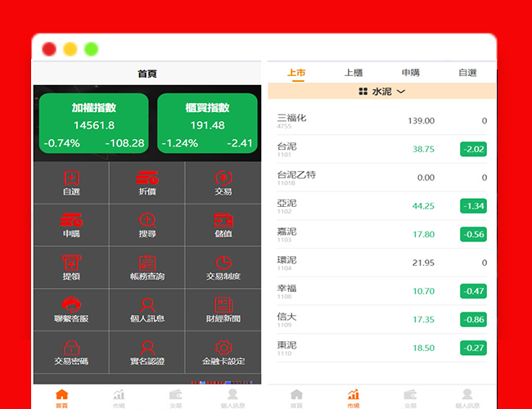Select the 台泥乙特 stock row
532x409 pixels.
tap(381, 178)
